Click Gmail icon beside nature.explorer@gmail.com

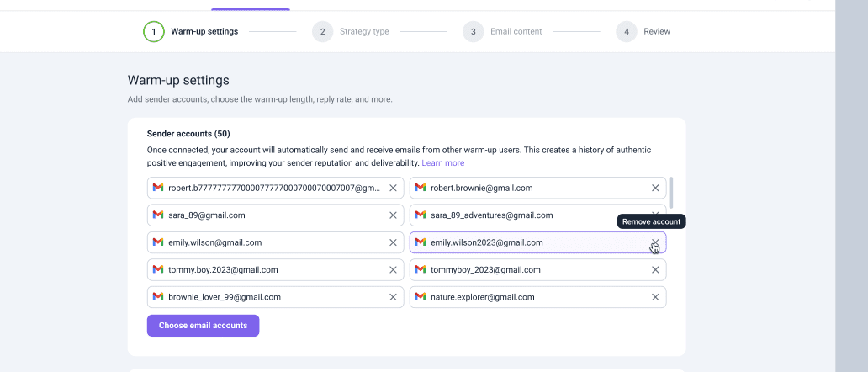421,297
